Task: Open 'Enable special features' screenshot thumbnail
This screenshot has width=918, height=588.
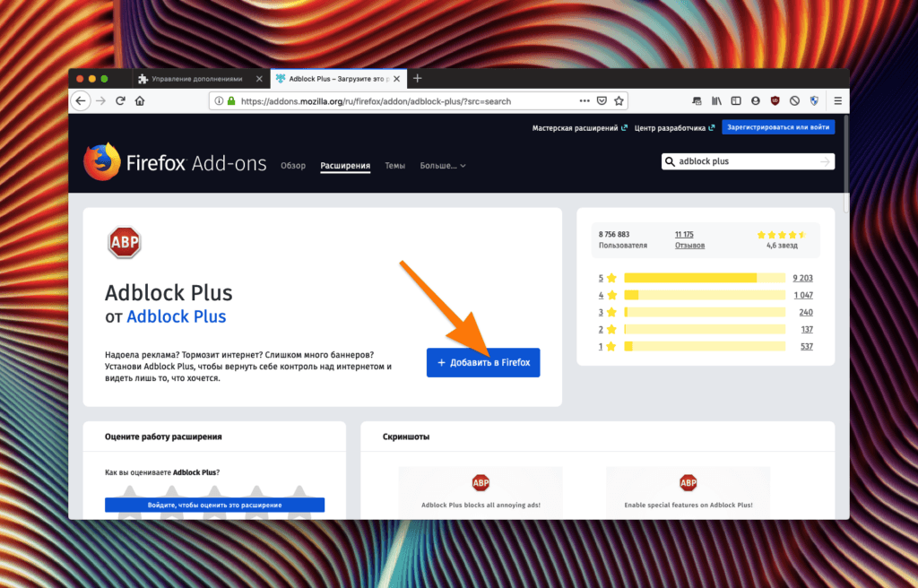Action: (x=688, y=492)
